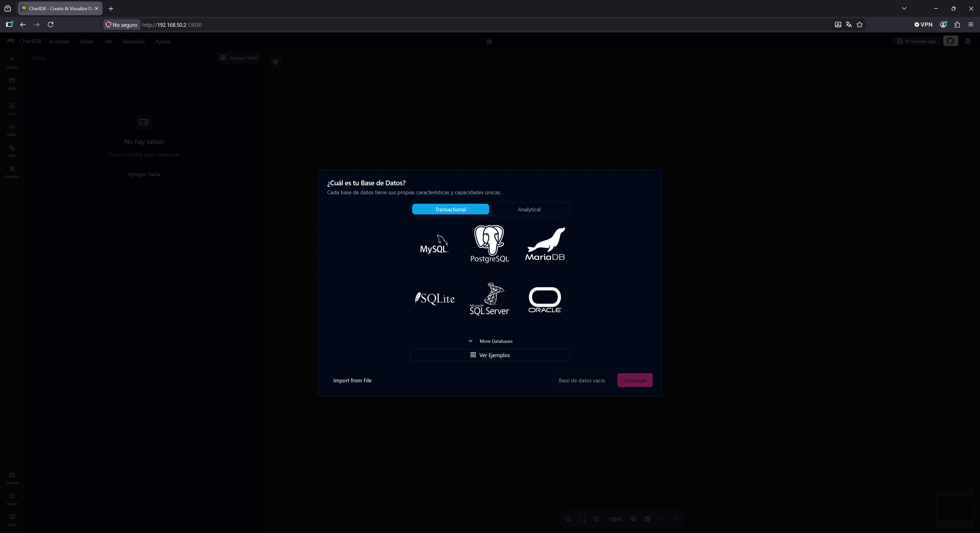
Task: Click the 100% zoom level readout
Action: pos(615,519)
